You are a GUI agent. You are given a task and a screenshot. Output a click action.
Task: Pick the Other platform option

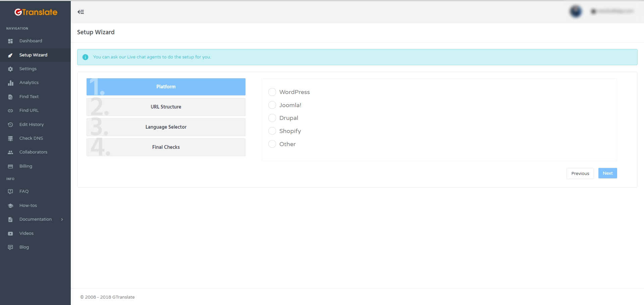[x=272, y=144]
